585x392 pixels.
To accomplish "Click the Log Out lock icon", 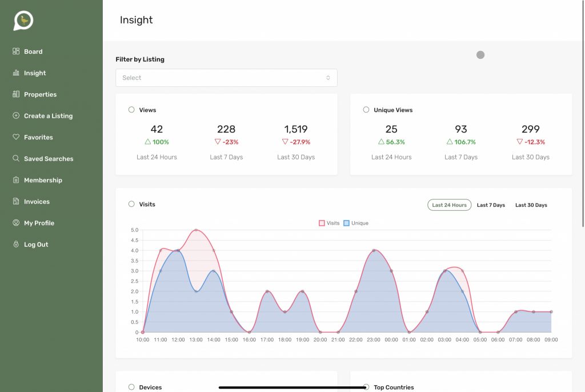I will click(16, 244).
